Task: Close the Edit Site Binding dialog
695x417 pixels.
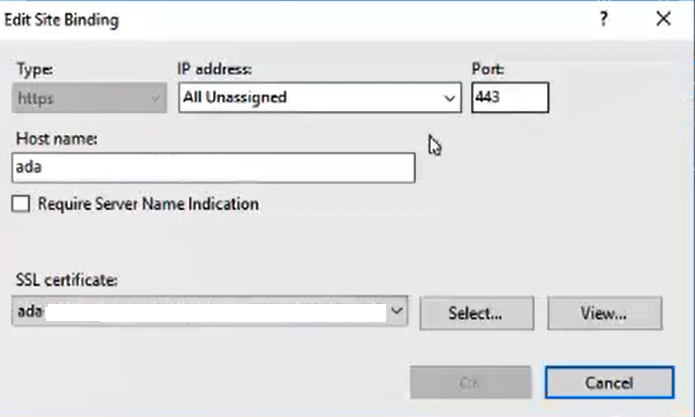Action: [x=662, y=19]
